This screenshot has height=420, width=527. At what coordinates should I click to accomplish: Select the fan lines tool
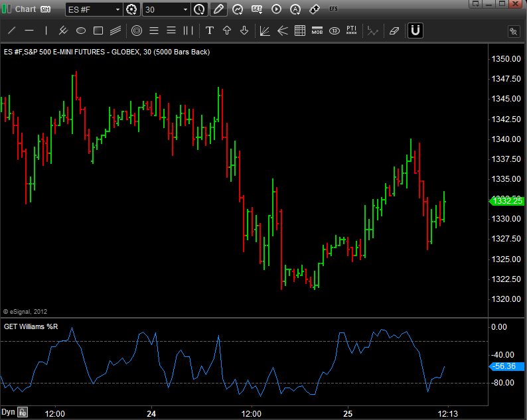pos(283,31)
